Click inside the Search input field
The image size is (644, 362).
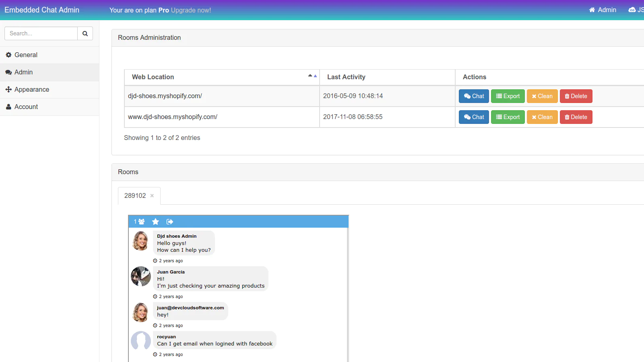40,33
